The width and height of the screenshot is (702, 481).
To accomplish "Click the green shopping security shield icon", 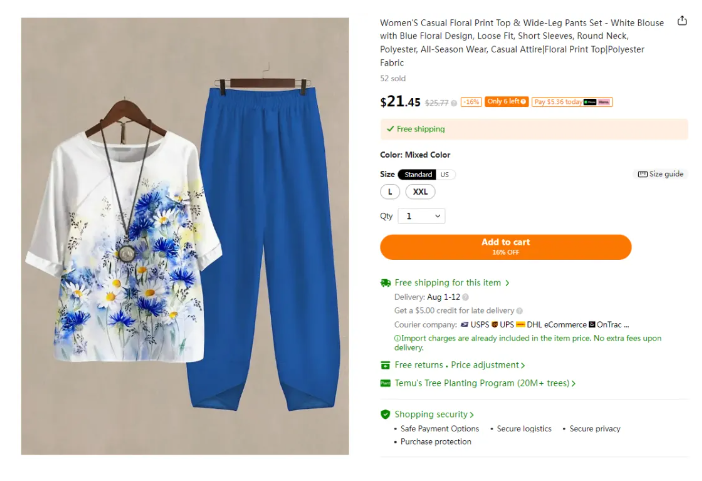I will pos(385,414).
